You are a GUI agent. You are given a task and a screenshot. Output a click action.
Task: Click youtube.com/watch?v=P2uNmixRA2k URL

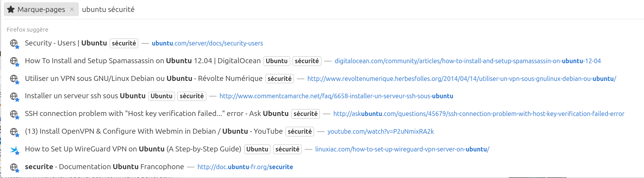click(x=381, y=131)
